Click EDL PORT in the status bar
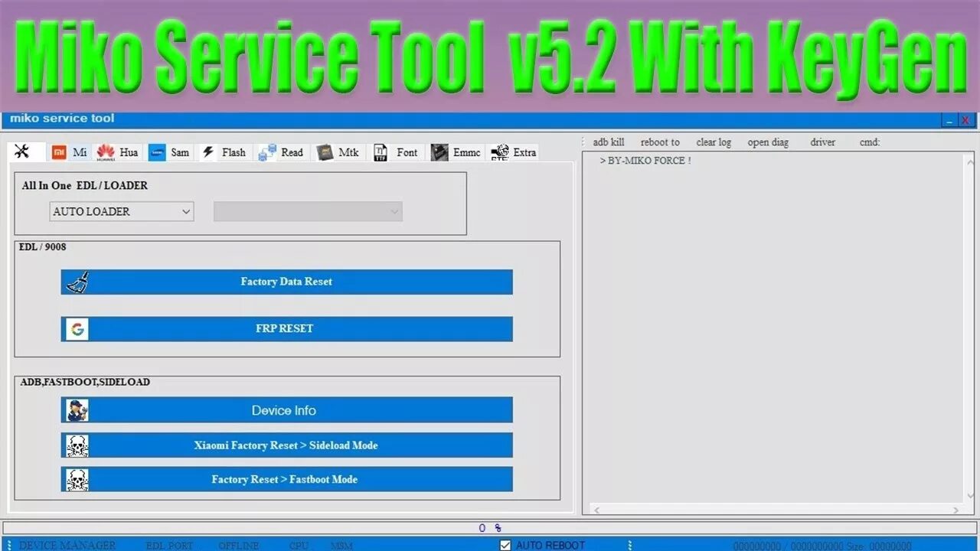The height and width of the screenshot is (551, 980). click(169, 546)
